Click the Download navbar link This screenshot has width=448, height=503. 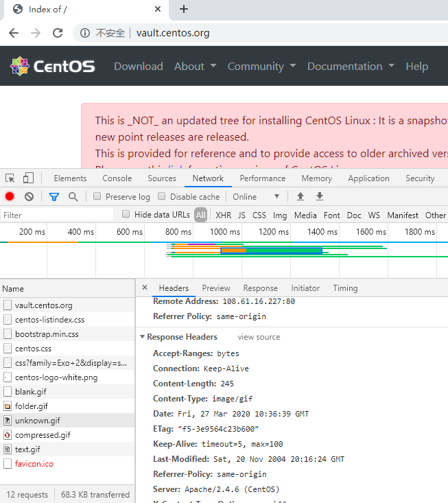click(139, 67)
